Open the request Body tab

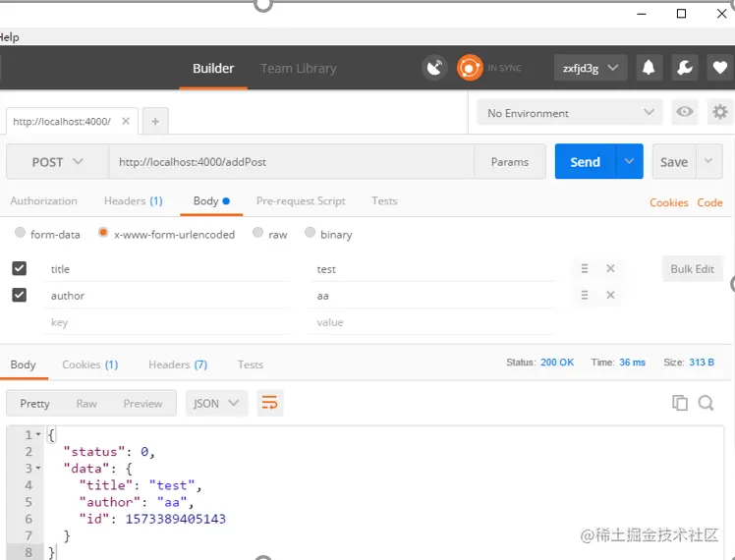pos(211,201)
